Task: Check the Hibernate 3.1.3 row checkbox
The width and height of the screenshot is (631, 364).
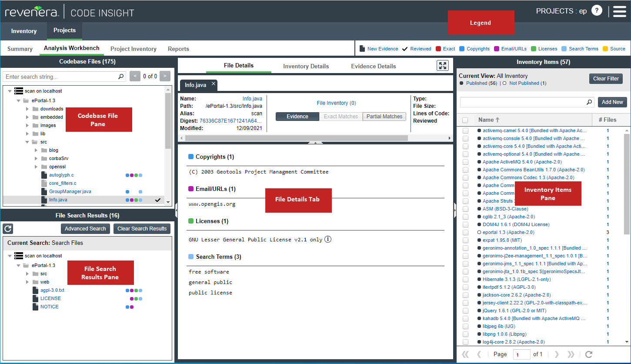Action: point(465,279)
